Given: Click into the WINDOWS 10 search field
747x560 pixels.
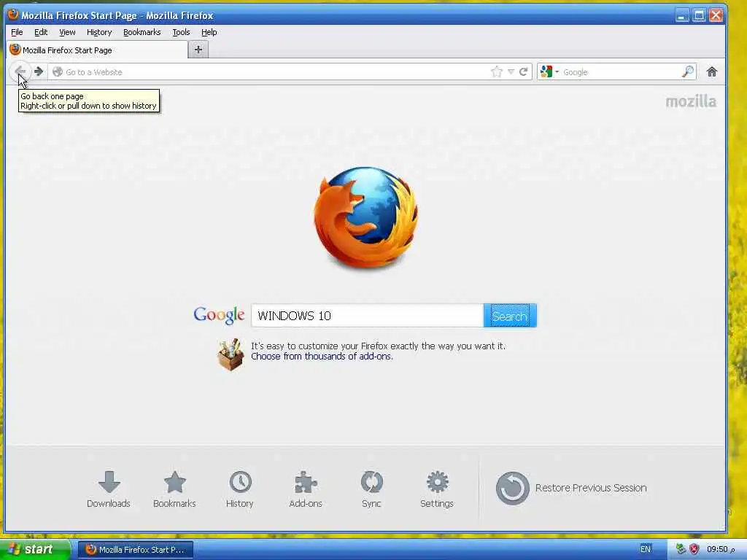Looking at the screenshot, I should [x=368, y=316].
